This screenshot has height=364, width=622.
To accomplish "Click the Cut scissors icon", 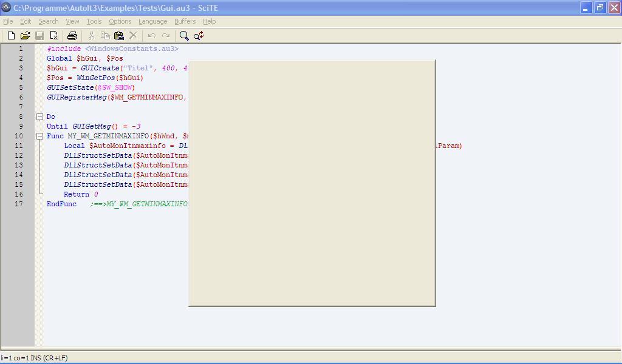I will (91, 36).
